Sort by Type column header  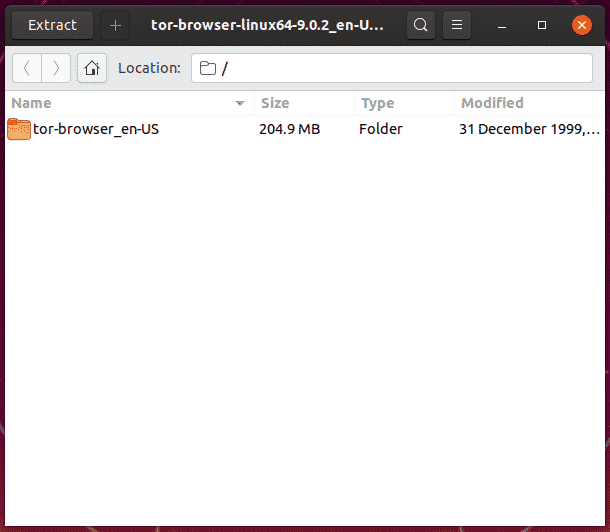point(404,103)
